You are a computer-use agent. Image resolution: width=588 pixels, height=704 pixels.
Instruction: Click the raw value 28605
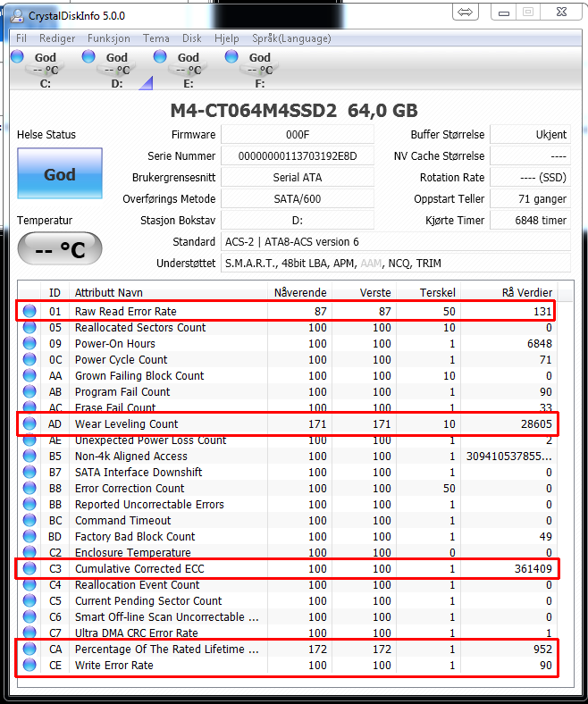(x=536, y=423)
